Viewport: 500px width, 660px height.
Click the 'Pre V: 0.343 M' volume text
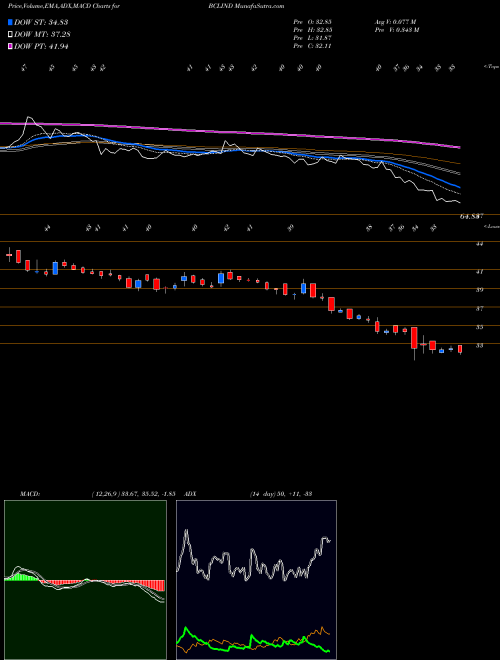(x=399, y=30)
